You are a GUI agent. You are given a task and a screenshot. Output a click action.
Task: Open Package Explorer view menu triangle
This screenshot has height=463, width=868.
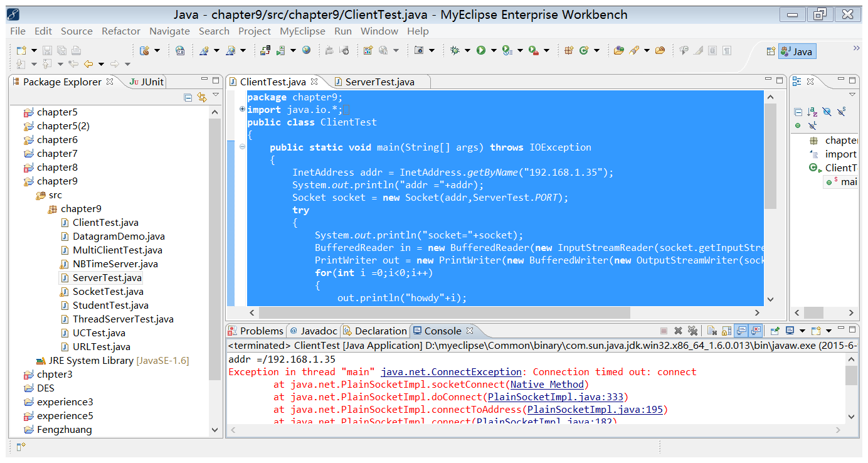click(x=216, y=95)
